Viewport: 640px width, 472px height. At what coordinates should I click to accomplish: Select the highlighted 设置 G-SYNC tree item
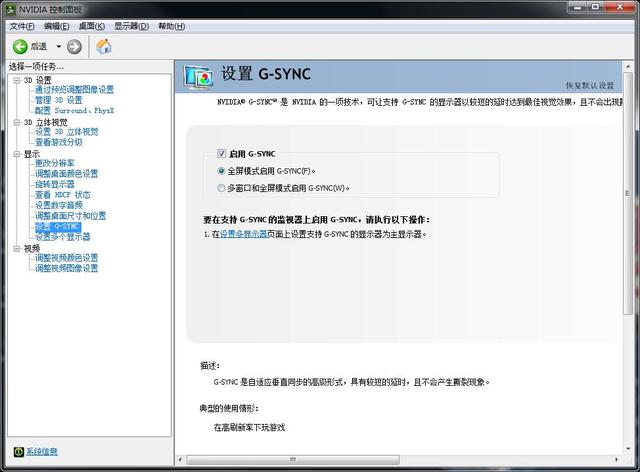point(58,226)
